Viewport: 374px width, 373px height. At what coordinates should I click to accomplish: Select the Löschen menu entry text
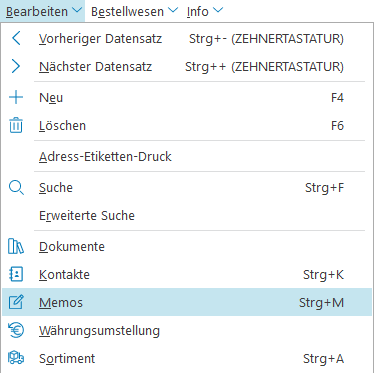pos(62,126)
